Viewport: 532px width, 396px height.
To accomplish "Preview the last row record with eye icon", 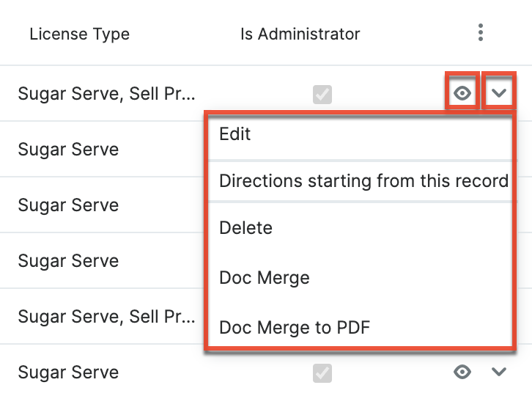I will (x=462, y=372).
